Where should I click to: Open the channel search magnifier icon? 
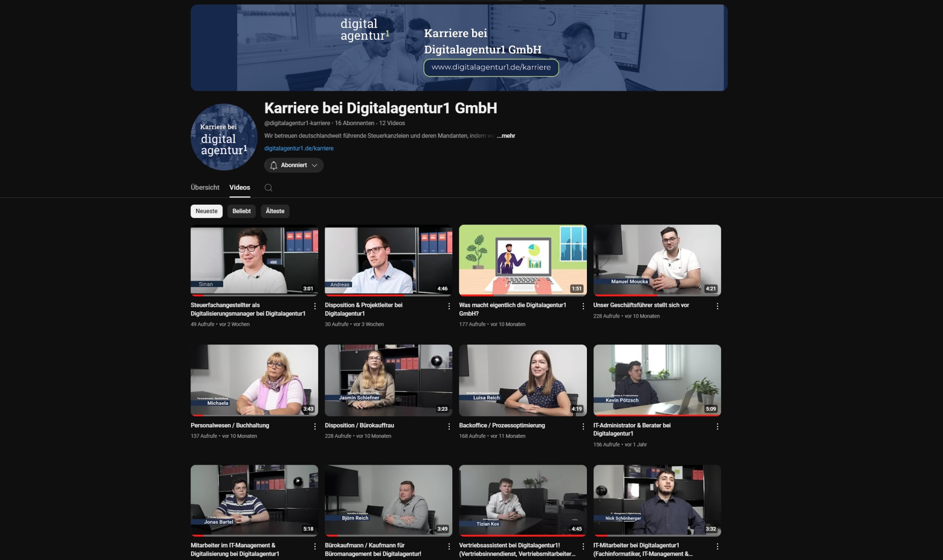tap(268, 187)
